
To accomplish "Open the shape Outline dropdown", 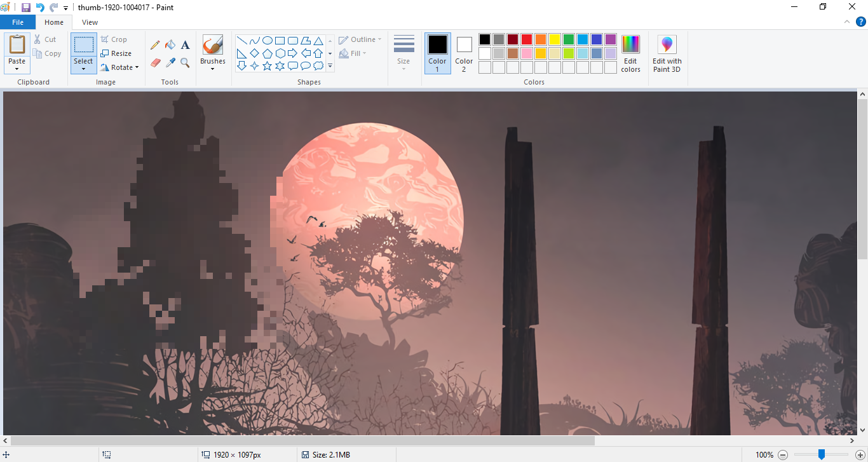I will pos(360,39).
